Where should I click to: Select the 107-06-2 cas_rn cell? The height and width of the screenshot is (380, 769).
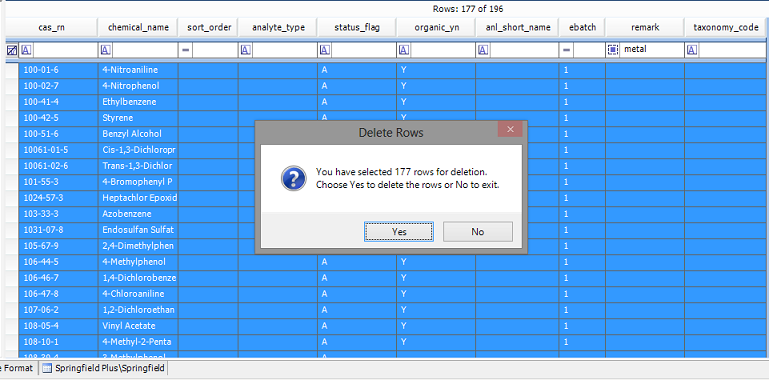pos(58,310)
